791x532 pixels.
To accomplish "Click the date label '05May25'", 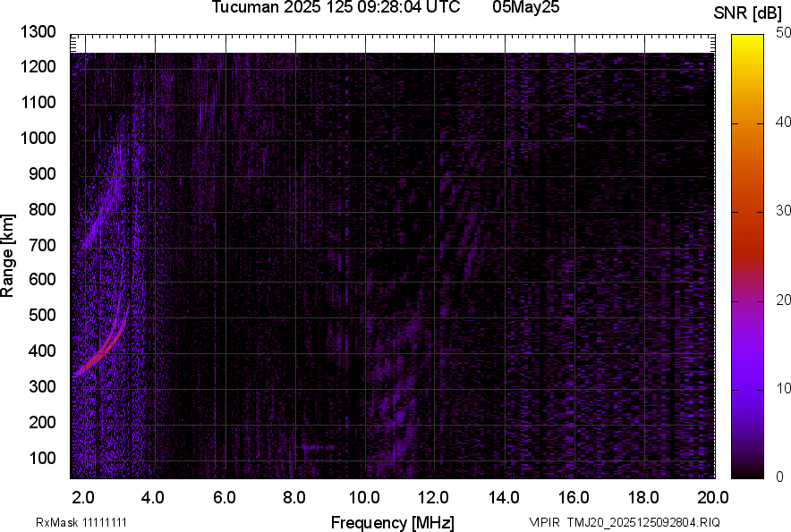I will (525, 7).
